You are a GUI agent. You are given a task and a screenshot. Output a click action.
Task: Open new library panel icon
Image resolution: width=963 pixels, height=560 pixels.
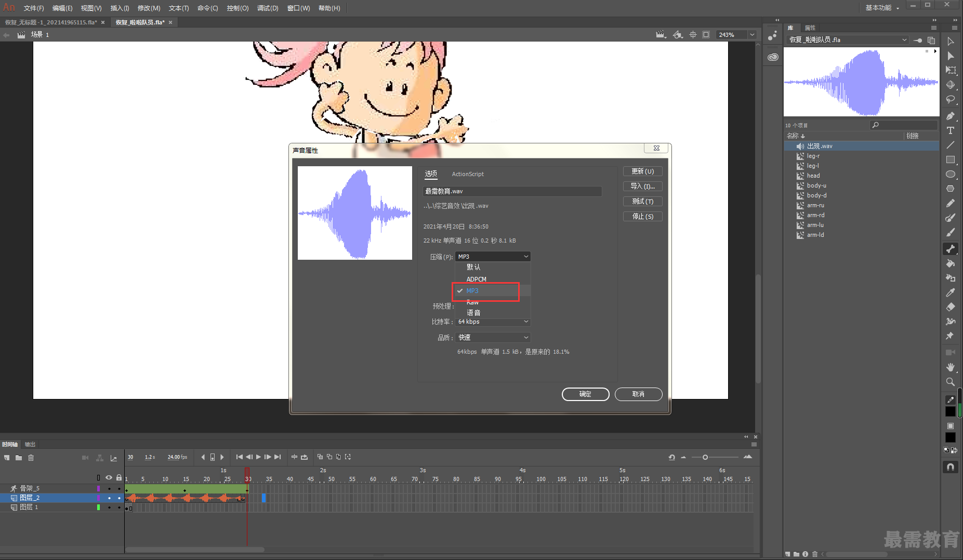point(931,40)
